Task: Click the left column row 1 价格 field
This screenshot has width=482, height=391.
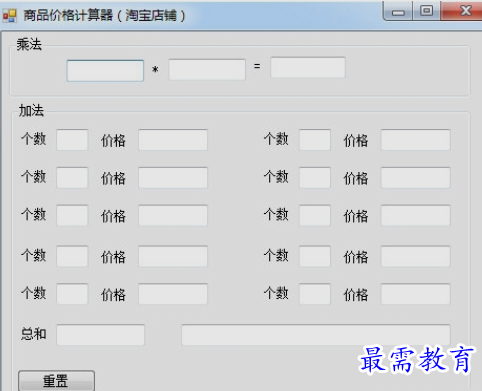Action: click(173, 140)
